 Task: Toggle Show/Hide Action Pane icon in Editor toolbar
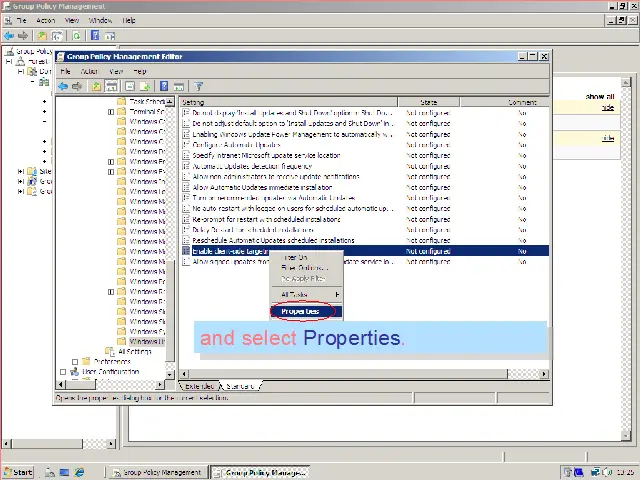[179, 87]
